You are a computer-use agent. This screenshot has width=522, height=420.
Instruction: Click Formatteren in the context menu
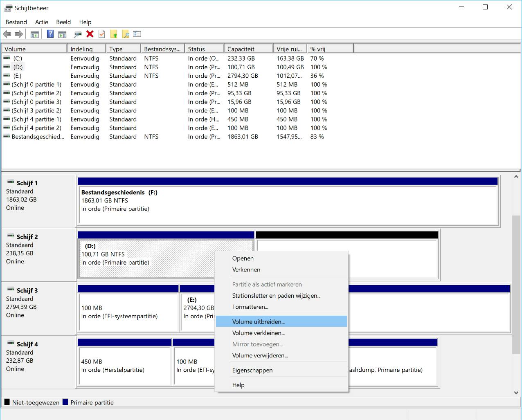click(x=250, y=307)
